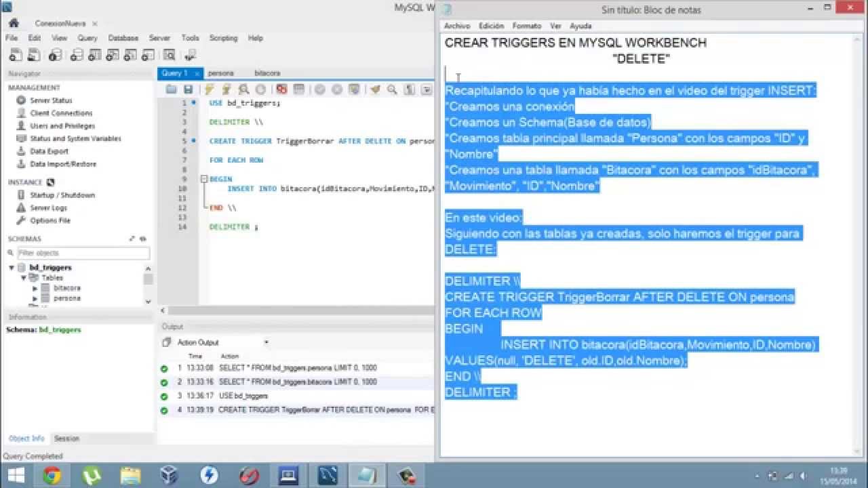
Task: Create new stored procedure toolbar icon
Action: [129, 55]
